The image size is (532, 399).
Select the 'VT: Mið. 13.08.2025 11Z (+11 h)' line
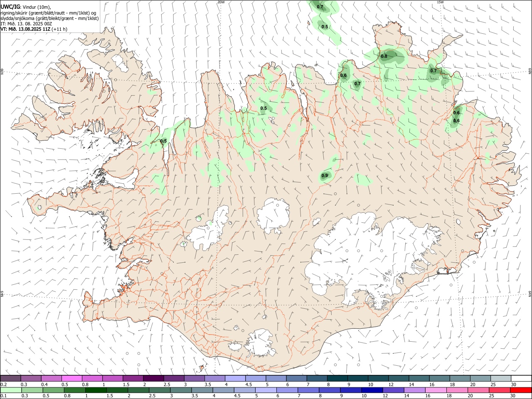34,29
